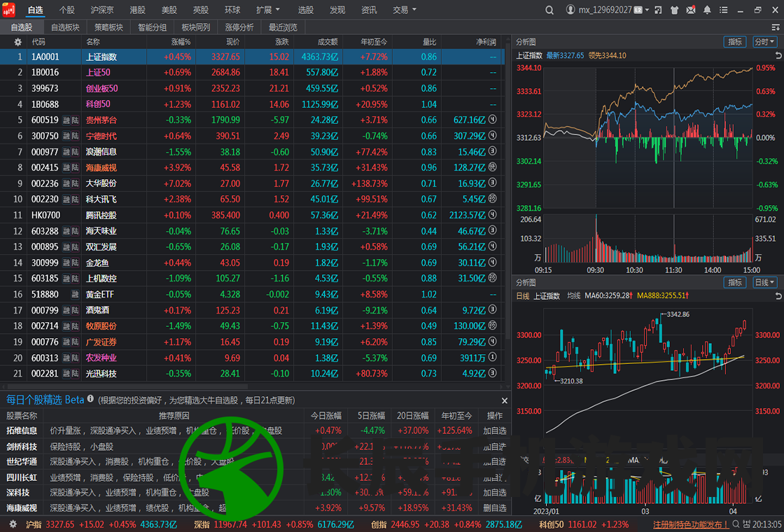Viewport: 784px width, 532px height.
Task: Select the 腾讯控股 row
Action: pos(253,215)
